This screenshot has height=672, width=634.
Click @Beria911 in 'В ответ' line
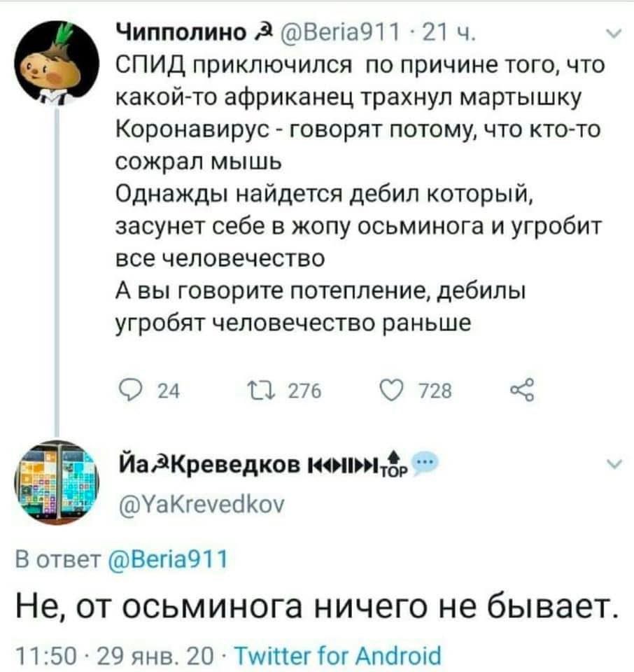point(169,560)
